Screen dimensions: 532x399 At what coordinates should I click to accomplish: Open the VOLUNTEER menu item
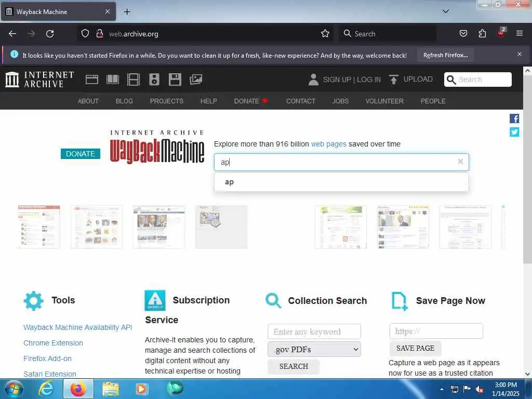384,101
